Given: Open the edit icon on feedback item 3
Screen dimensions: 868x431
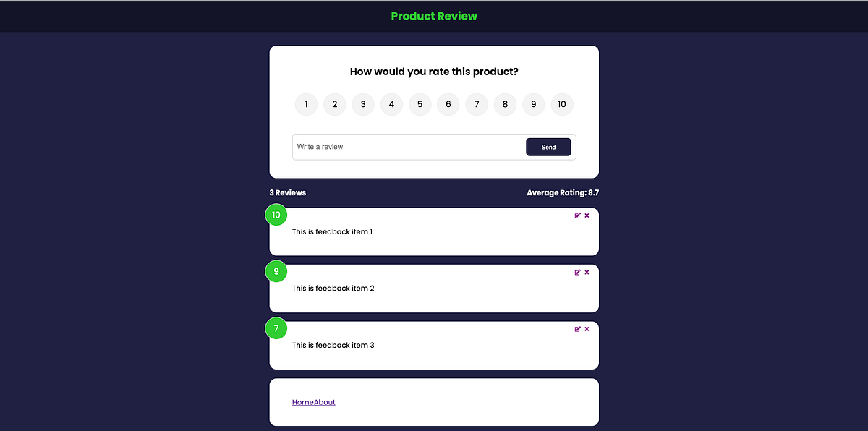Looking at the screenshot, I should pyautogui.click(x=577, y=328).
